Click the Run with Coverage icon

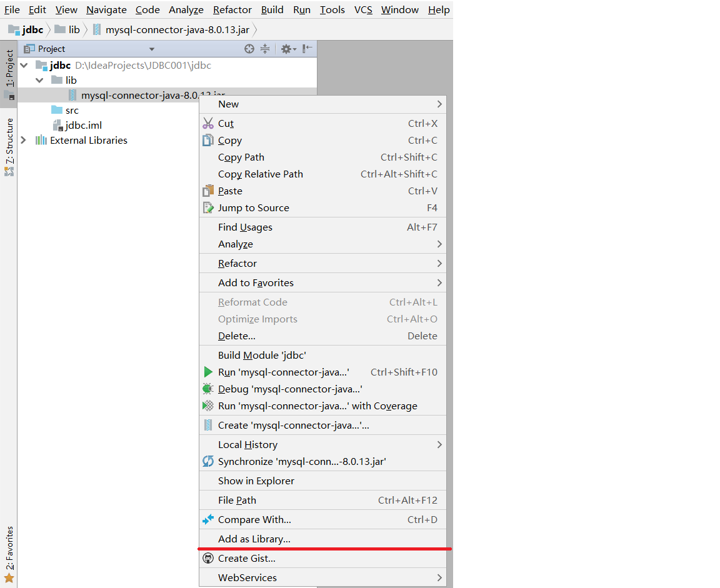pos(208,406)
